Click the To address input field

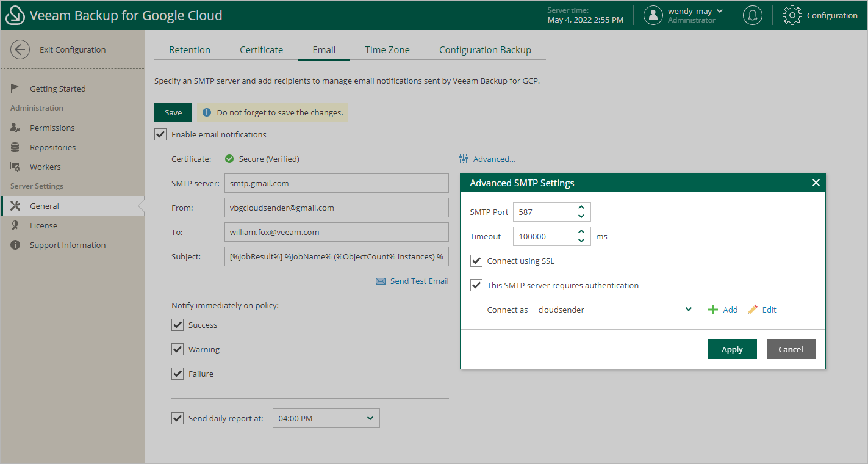pyautogui.click(x=337, y=232)
